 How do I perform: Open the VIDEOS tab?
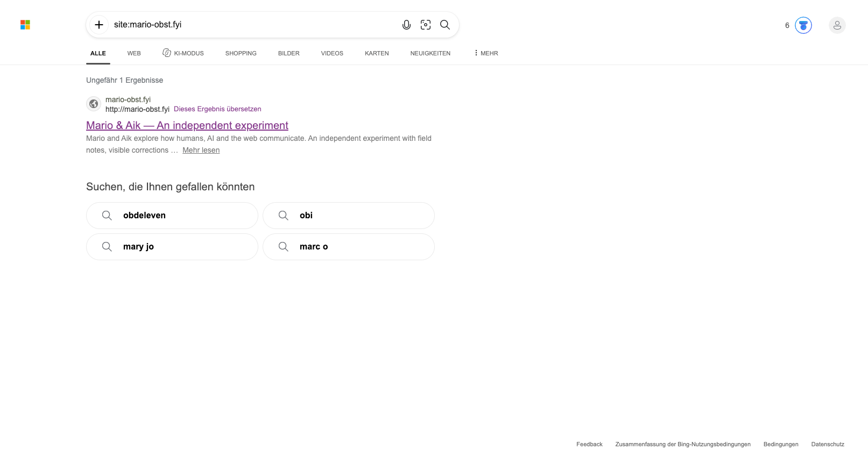332,53
